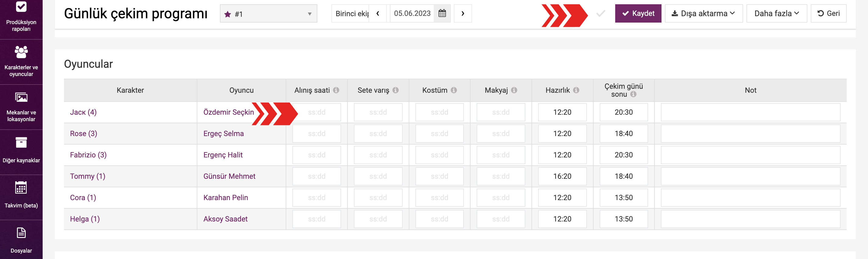Viewport: 868px width, 259px height.
Task: Open Dosyalar document icon
Action: (x=21, y=233)
